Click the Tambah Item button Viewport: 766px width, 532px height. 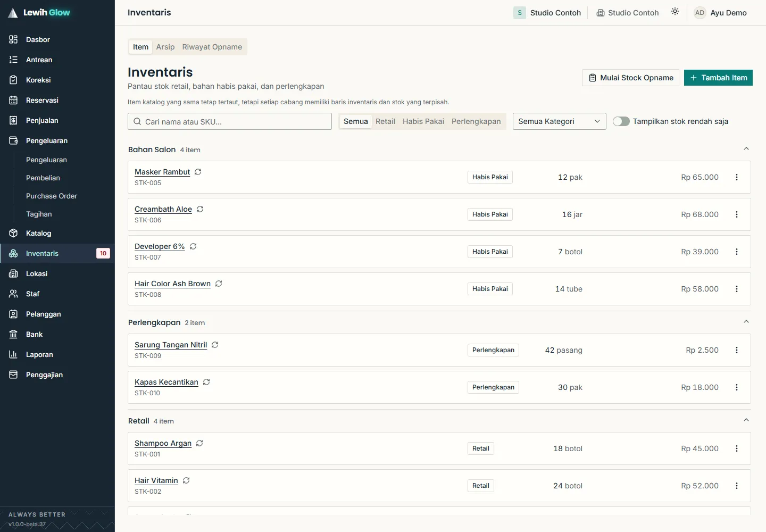pos(718,78)
